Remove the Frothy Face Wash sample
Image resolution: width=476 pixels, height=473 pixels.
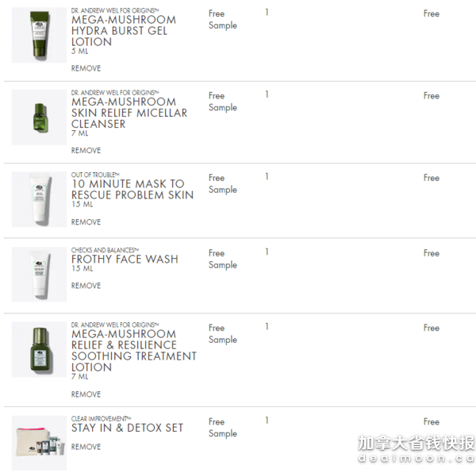click(86, 286)
